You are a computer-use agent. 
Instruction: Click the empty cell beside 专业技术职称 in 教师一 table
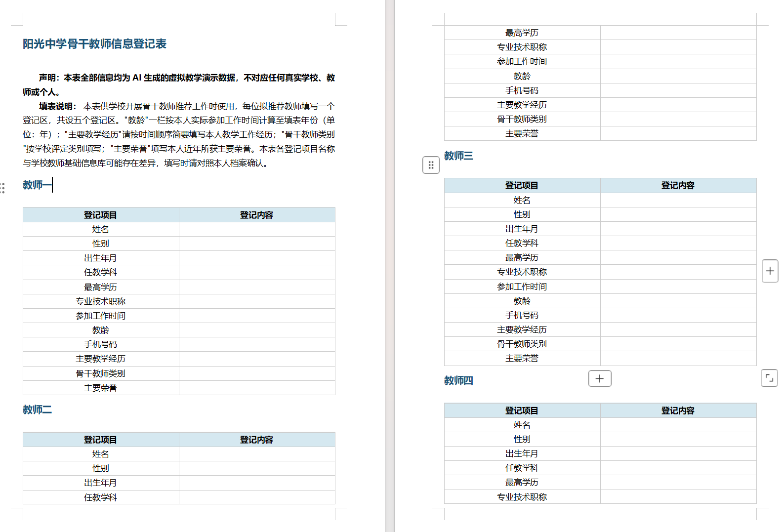257,301
